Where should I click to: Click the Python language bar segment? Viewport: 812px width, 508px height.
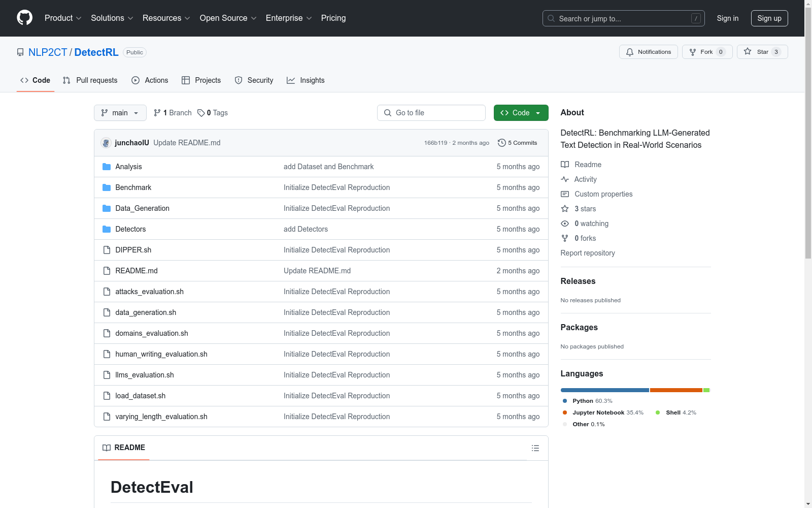pos(605,390)
